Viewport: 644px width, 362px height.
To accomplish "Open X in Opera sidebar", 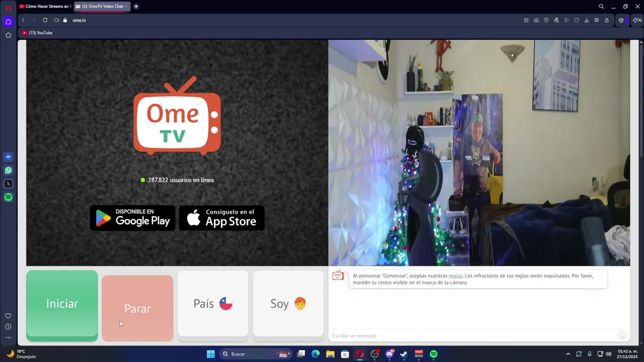I will click(8, 184).
